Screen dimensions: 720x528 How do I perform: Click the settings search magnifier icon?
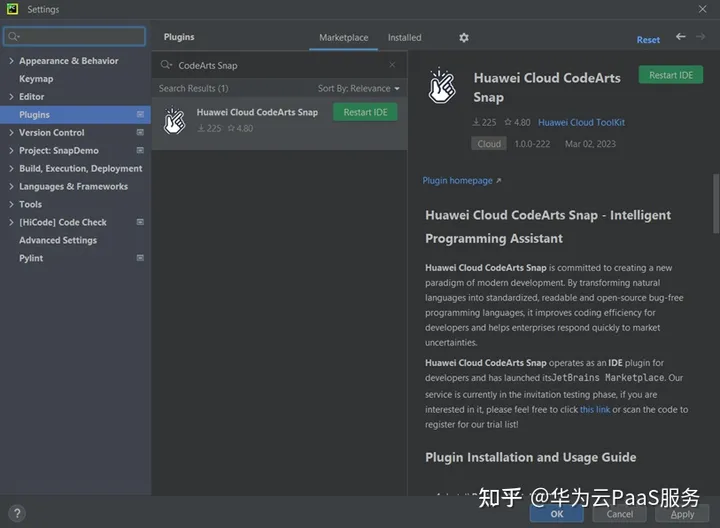coord(13,36)
